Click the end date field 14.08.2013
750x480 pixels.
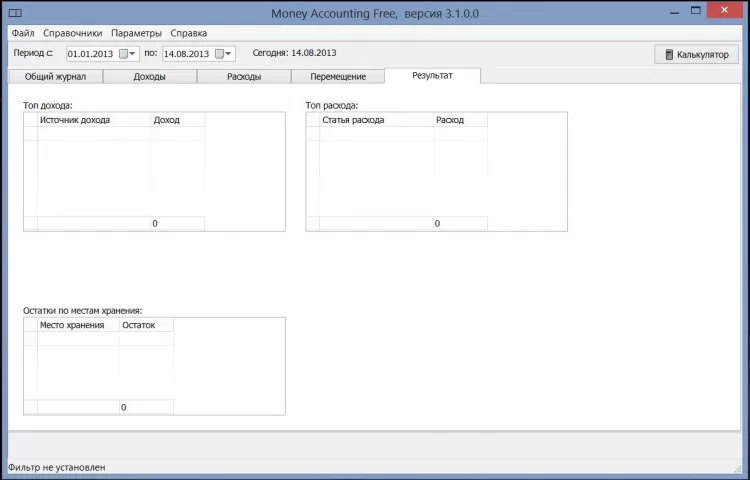coord(187,54)
